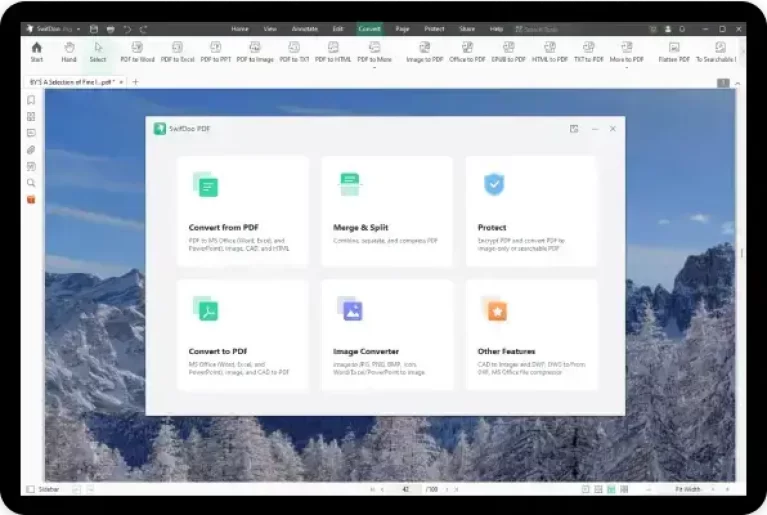
Task: Open the Image Converter card
Action: [387, 335]
